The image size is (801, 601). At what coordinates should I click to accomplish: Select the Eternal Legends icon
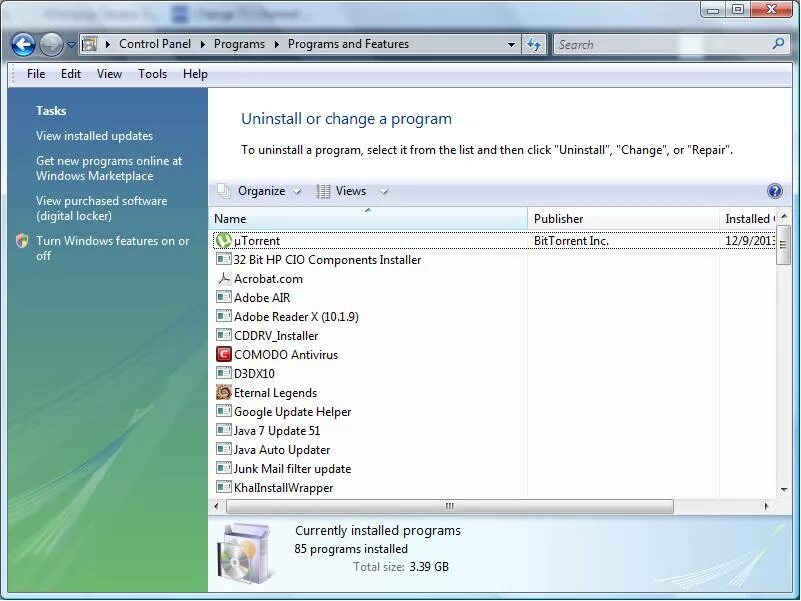click(223, 392)
